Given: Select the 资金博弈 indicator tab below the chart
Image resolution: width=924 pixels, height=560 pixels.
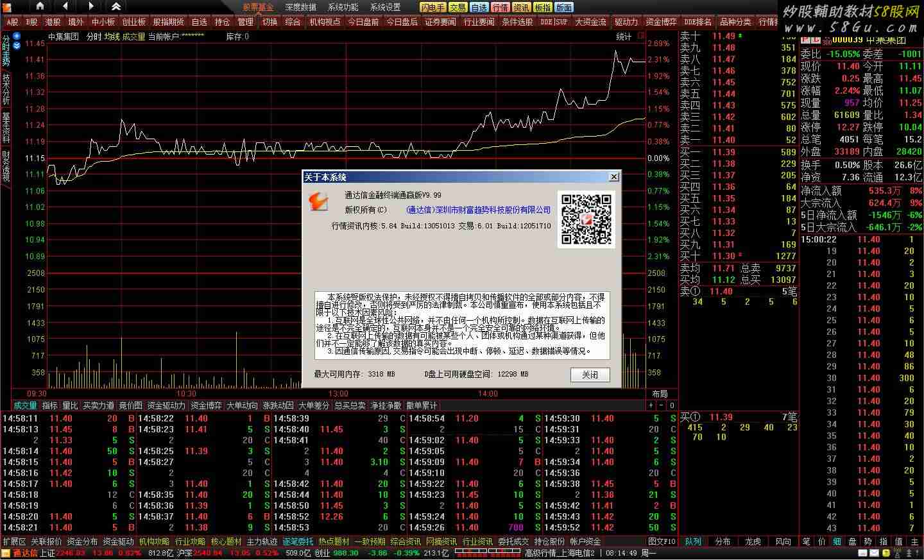Looking at the screenshot, I should pos(206,405).
